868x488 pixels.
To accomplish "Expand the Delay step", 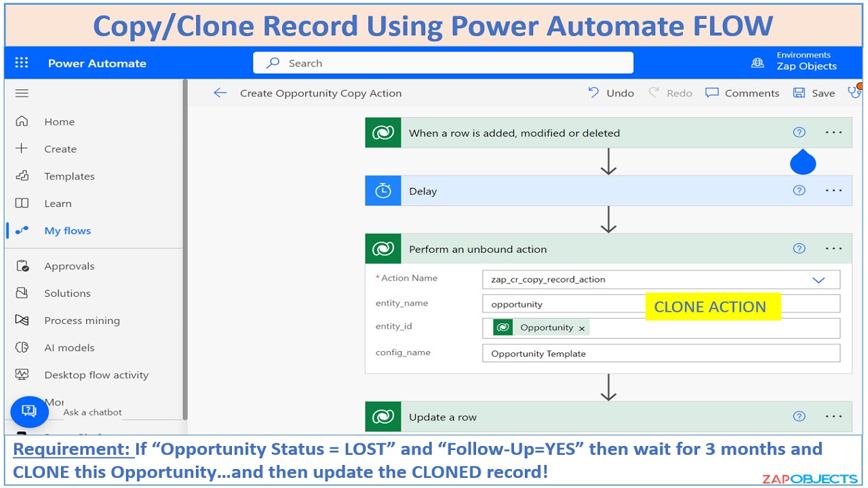I will (608, 191).
